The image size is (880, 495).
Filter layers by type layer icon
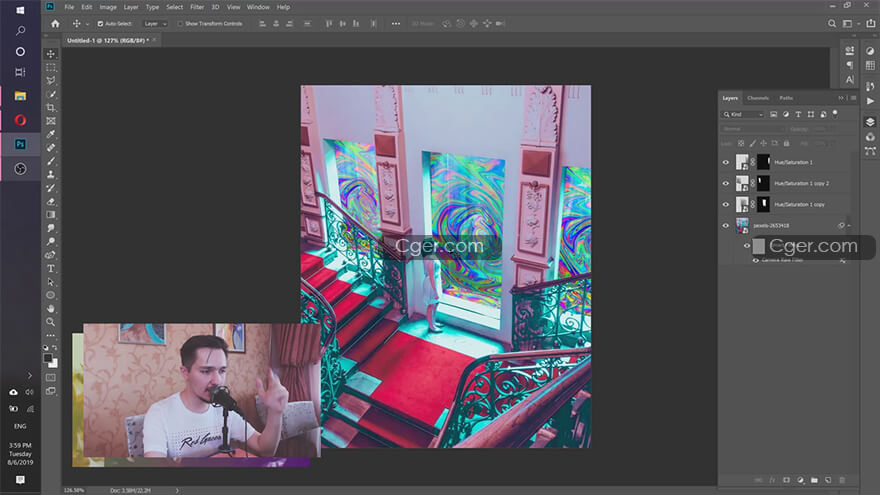(798, 114)
